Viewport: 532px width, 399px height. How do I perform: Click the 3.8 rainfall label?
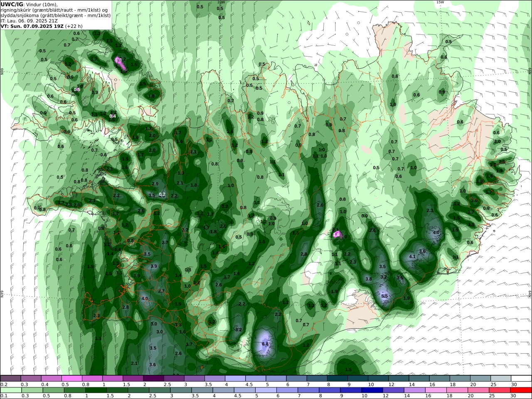coord(368,279)
